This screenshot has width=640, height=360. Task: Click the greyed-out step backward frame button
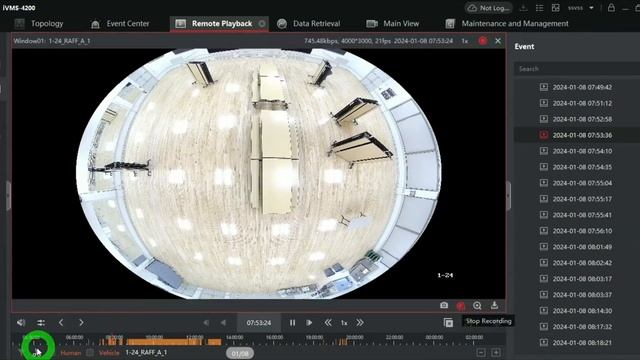[206, 322]
